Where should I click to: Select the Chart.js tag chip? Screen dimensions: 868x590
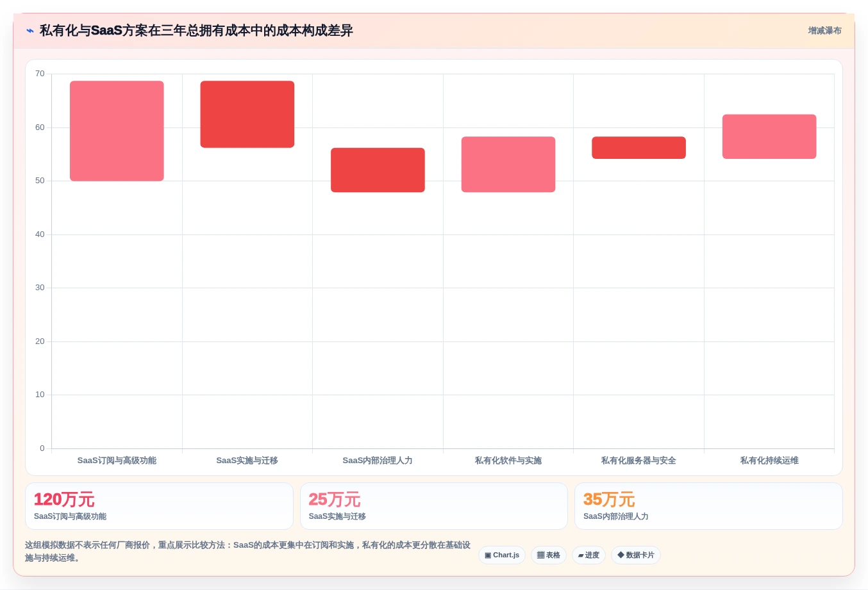point(502,555)
